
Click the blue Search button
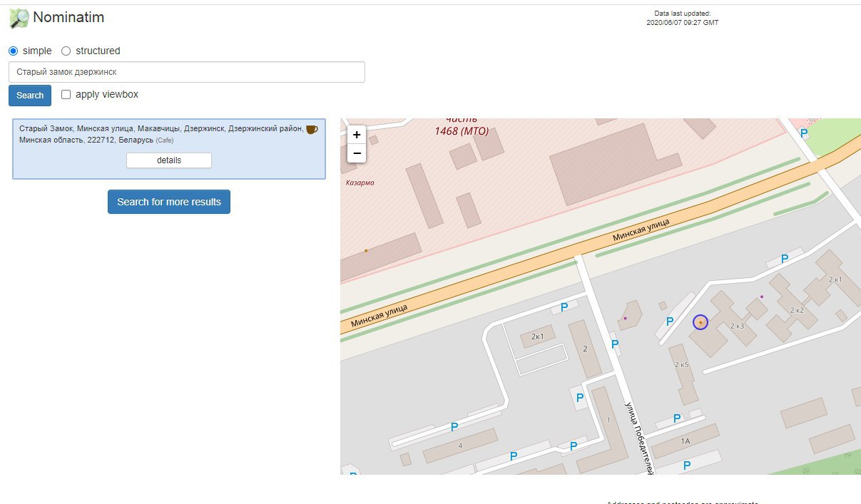tap(30, 96)
